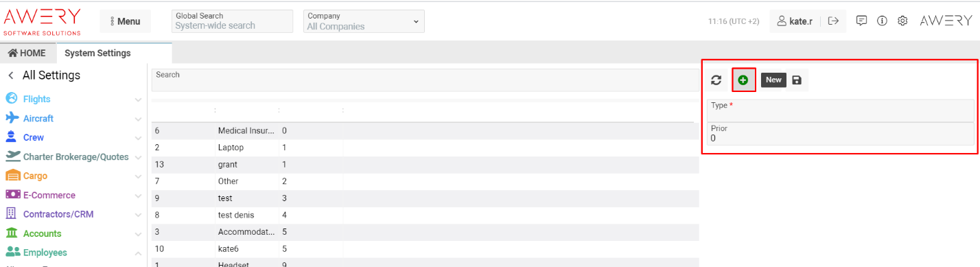Open the Company All Companies dropdown

(364, 21)
